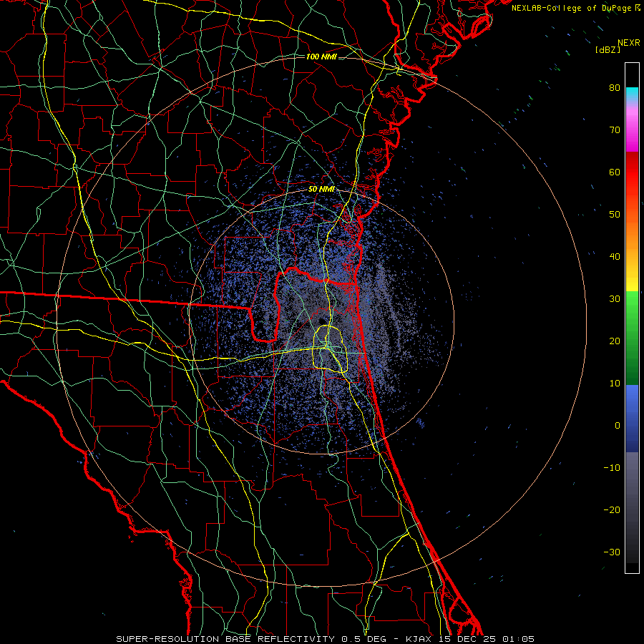Click the 40 value on the dBZ scale
This screenshot has height=644, width=644.
pyautogui.click(x=615, y=257)
